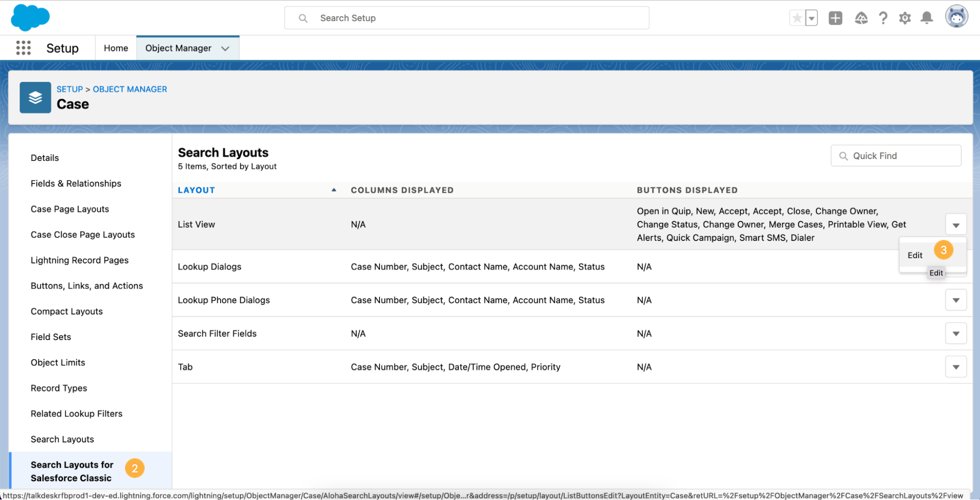
Task: Sort by the LAYOUT column header
Action: (197, 190)
